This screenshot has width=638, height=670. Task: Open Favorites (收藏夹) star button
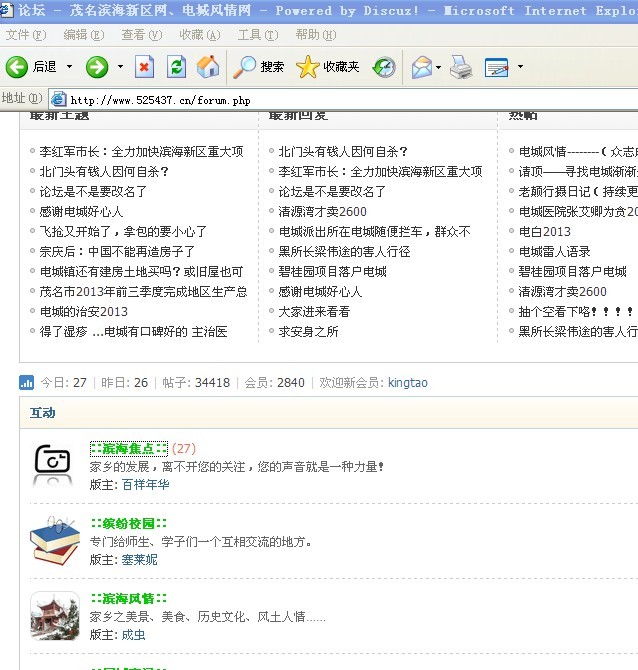328,67
